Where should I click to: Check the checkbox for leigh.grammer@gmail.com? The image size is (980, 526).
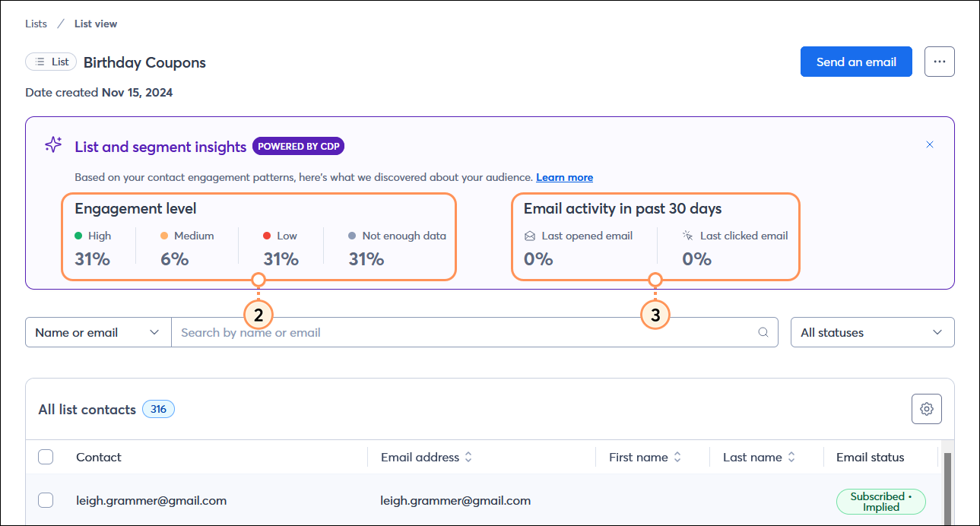[46, 500]
